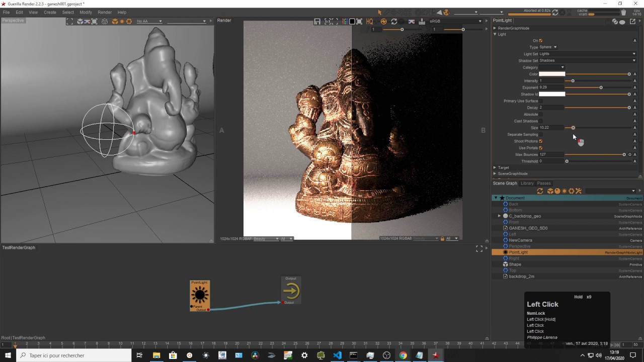Click the frame-all brackets icon in Perspective view
Image resolution: width=644 pixels, height=362 pixels.
click(69, 21)
